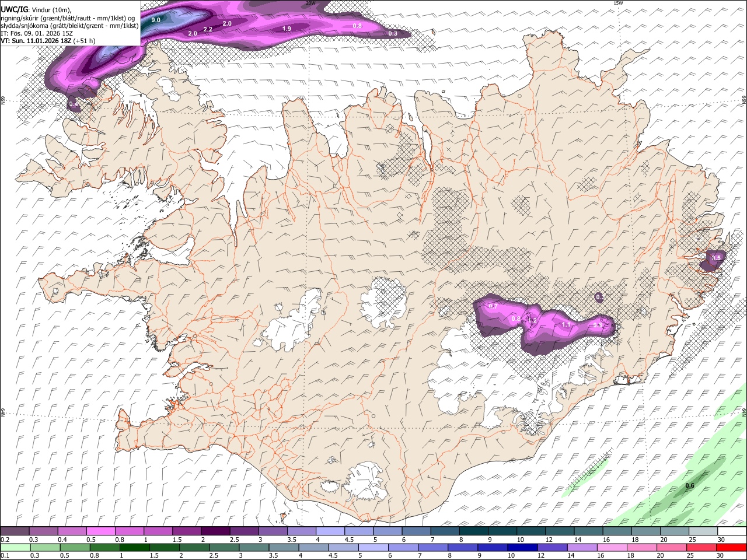Pick the light pink 16 swatch in rain legend

(611, 547)
